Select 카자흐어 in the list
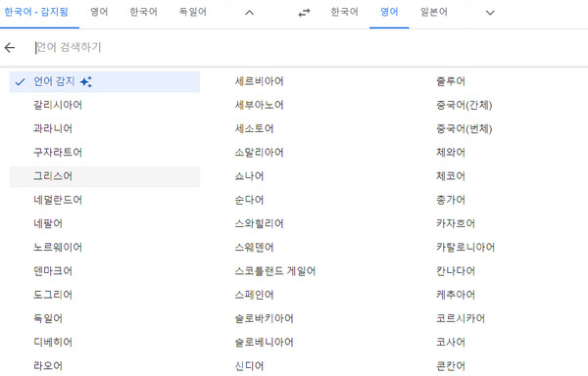Screen dimensions: 588x376 coord(456,224)
